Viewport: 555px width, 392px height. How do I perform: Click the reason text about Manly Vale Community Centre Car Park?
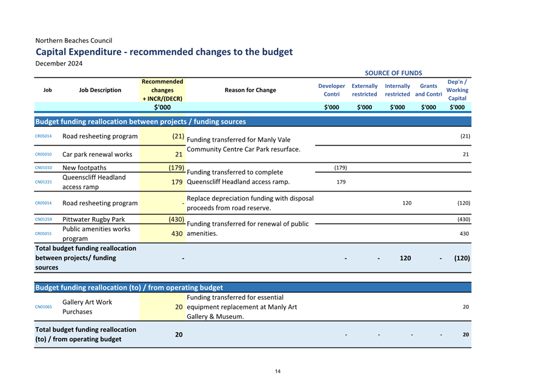tap(244, 145)
